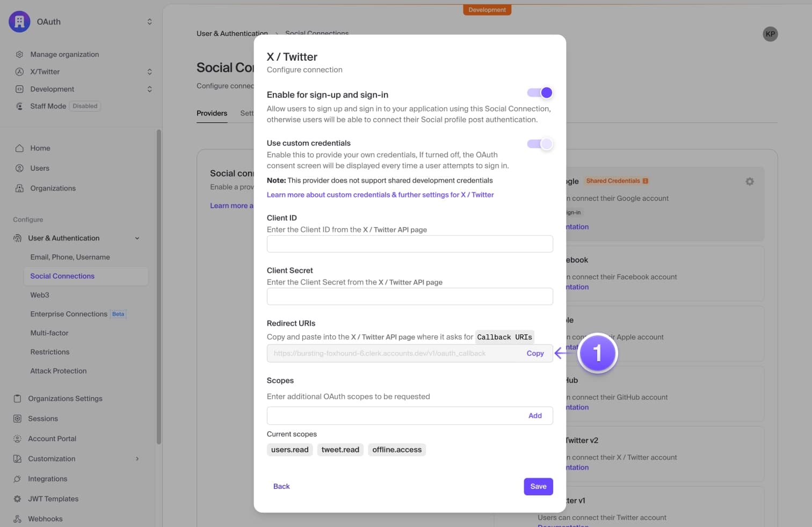Copy the oauth_callback redirect URI

pos(535,353)
